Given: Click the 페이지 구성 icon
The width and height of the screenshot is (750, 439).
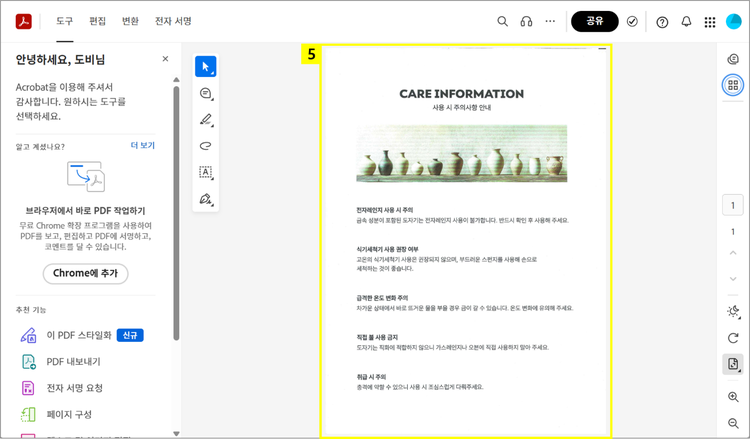Looking at the screenshot, I should [x=28, y=414].
